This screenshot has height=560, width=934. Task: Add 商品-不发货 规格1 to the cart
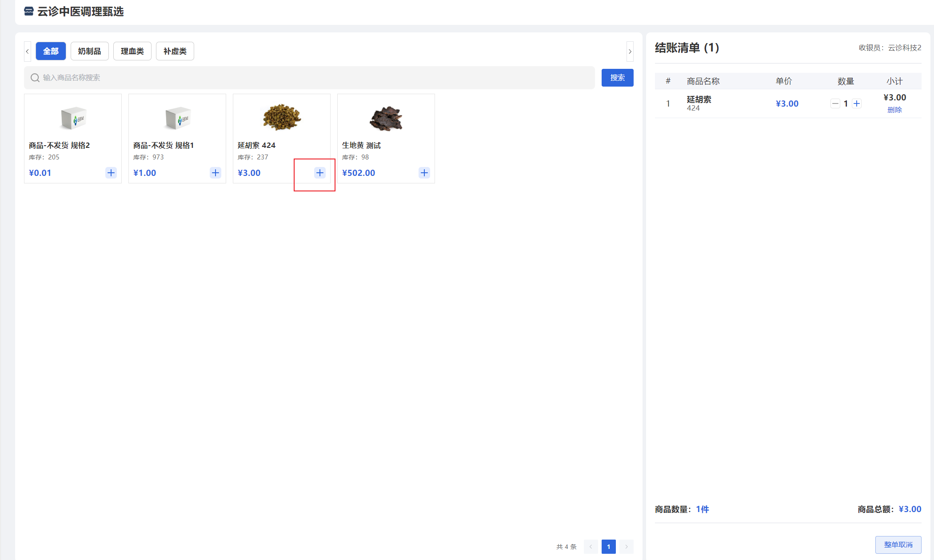pyautogui.click(x=215, y=173)
